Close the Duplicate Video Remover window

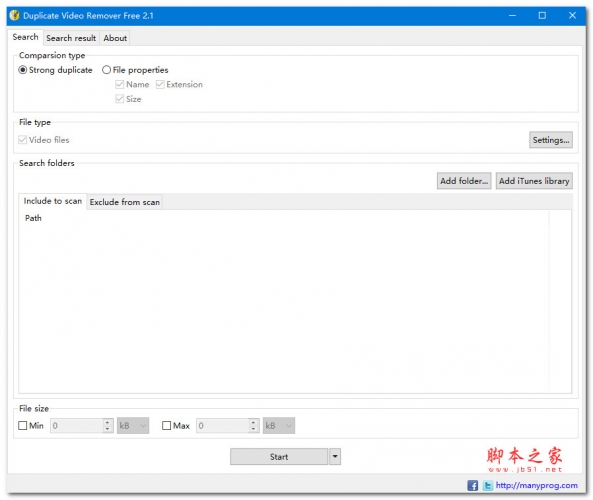pyautogui.click(x=572, y=16)
